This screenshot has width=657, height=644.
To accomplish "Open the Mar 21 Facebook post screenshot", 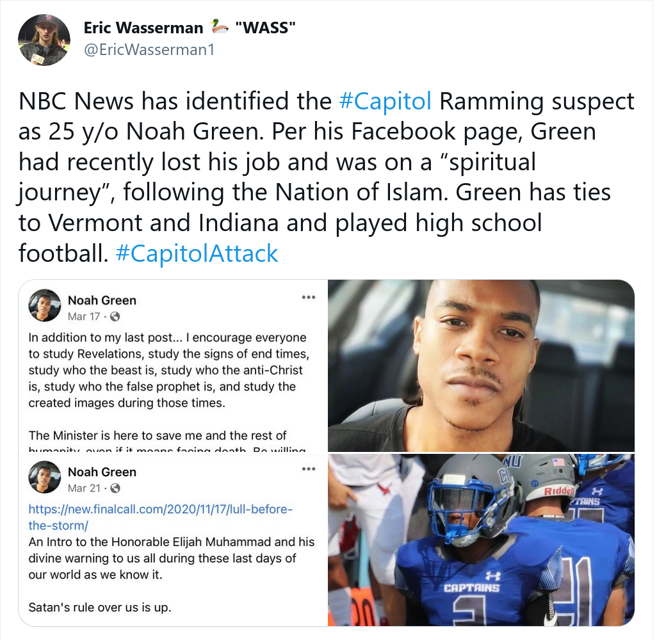I will coord(173,540).
